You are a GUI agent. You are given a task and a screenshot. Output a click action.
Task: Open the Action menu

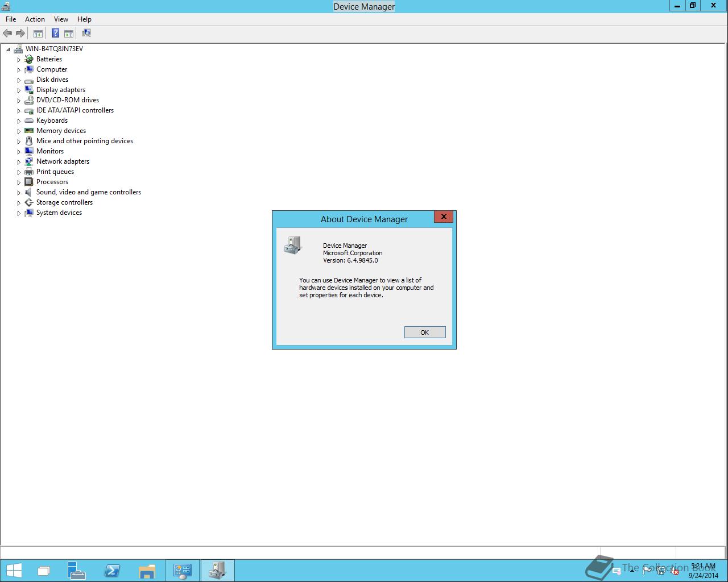click(x=35, y=19)
